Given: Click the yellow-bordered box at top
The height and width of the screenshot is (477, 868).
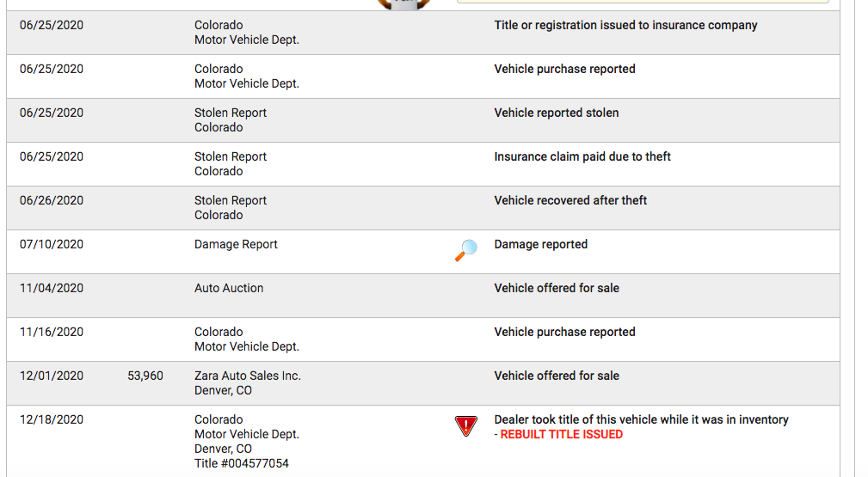Looking at the screenshot, I should coord(643,2).
